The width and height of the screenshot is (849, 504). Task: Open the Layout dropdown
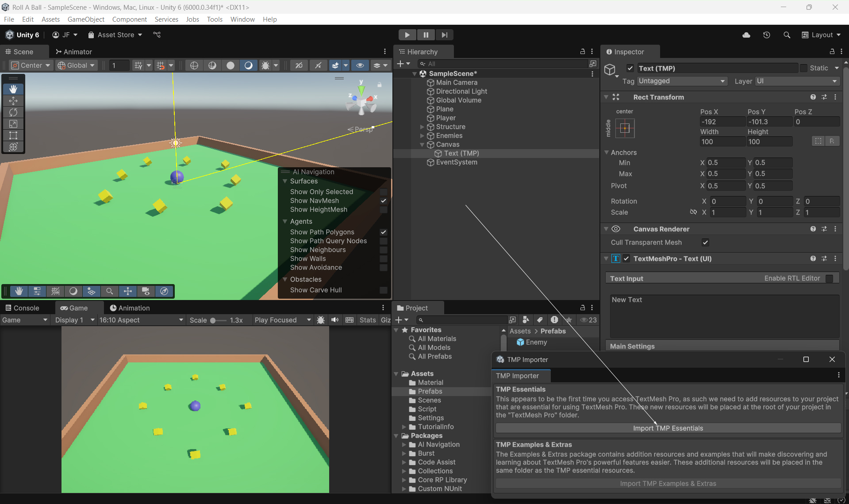[821, 35]
